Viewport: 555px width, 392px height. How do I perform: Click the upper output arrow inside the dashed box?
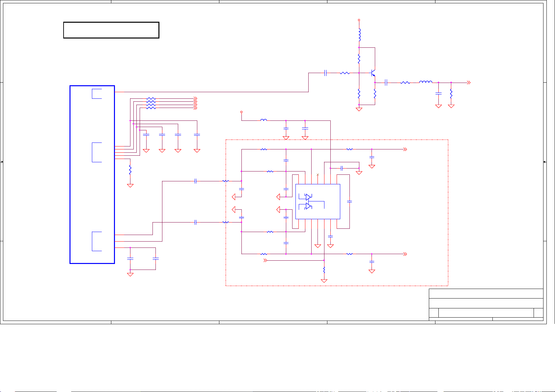tap(405, 149)
